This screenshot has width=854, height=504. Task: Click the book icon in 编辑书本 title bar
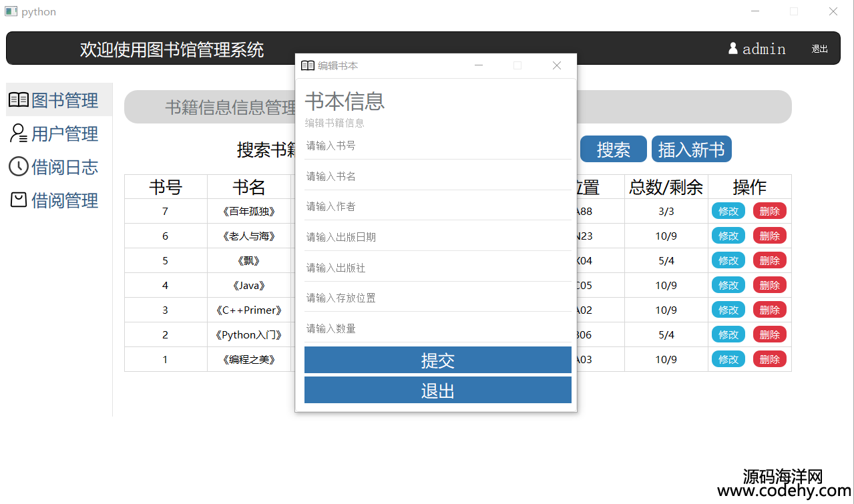[308, 65]
